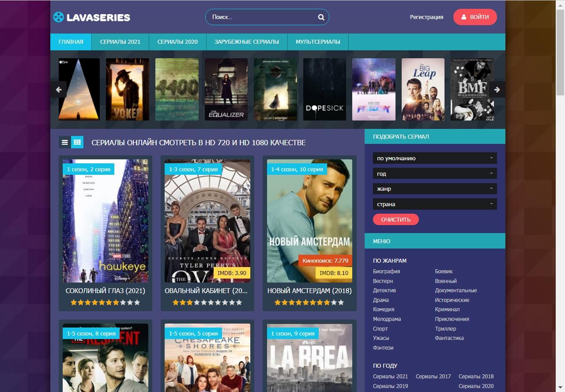Open the Овальный кабинет title link
565x392 pixels.
(x=206, y=291)
